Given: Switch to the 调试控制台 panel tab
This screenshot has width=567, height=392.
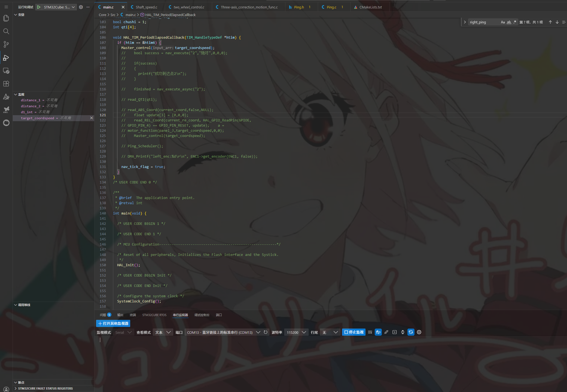Looking at the screenshot, I should (202, 315).
